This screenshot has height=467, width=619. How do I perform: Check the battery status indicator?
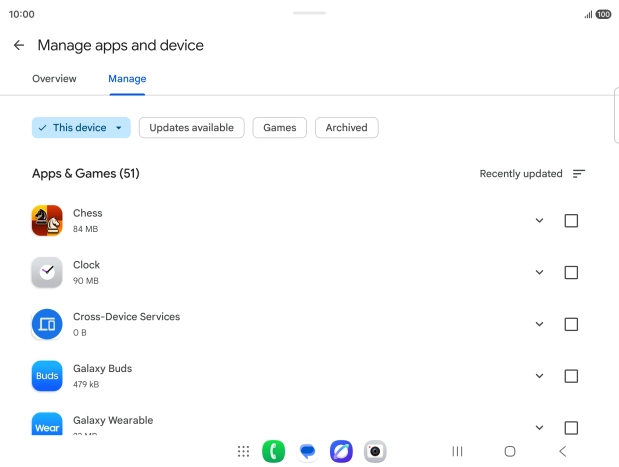[x=603, y=15]
